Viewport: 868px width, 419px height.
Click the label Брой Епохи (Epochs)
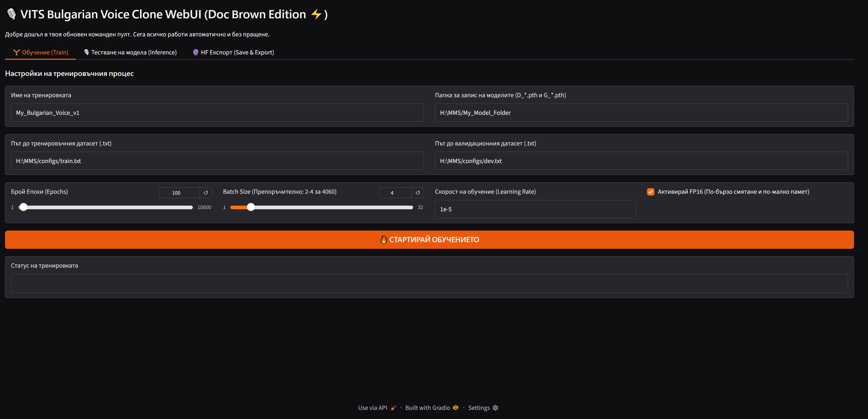point(39,192)
